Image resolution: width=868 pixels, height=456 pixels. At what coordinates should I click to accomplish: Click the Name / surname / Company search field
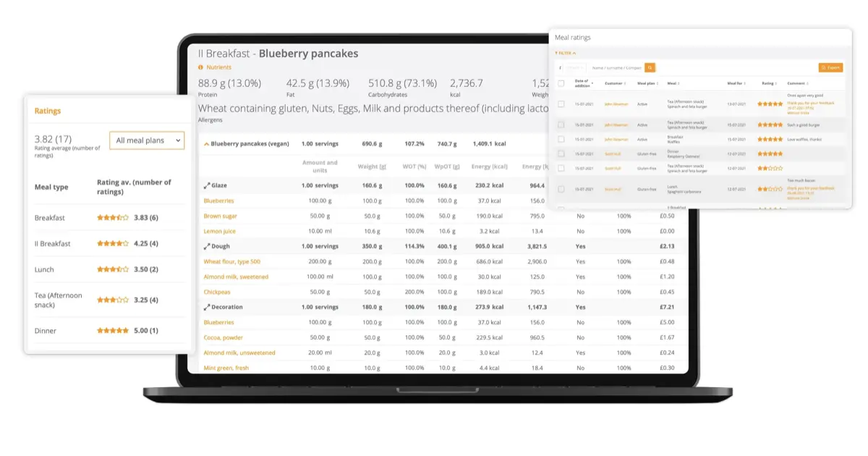click(618, 67)
